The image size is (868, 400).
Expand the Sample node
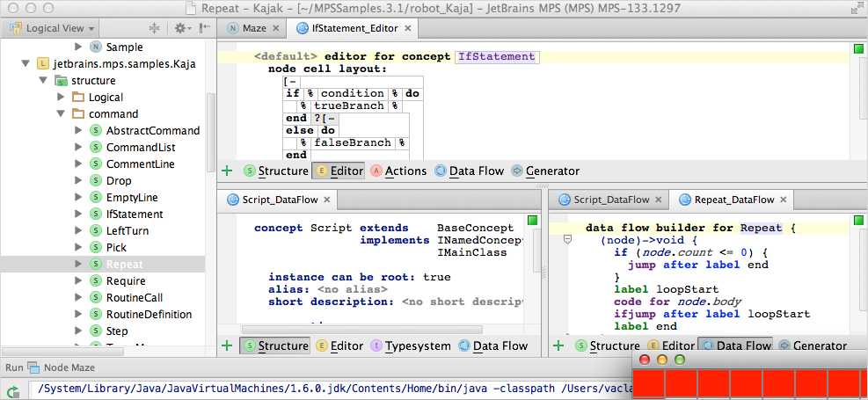(78, 47)
